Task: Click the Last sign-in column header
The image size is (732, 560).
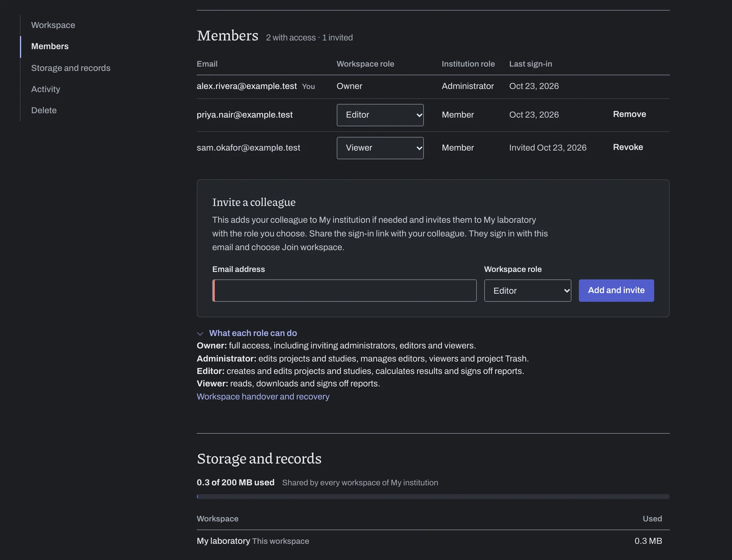Action: (x=530, y=64)
